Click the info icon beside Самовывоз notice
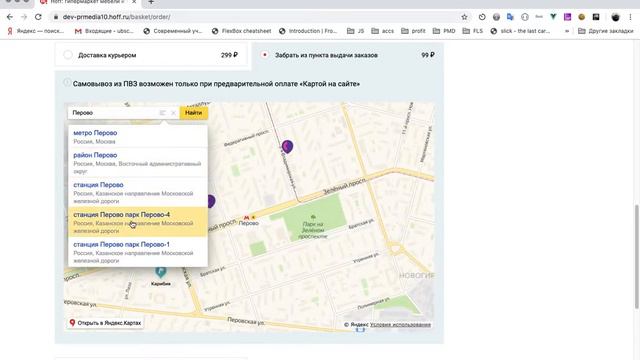Viewport: 640px width, 360px height. 67,82
